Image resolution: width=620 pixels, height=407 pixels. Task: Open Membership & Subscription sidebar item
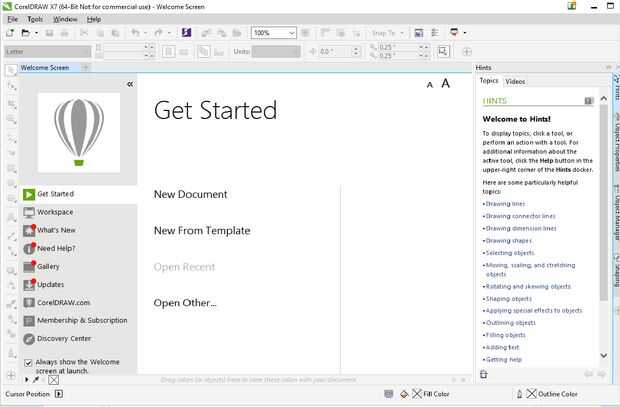[78, 320]
